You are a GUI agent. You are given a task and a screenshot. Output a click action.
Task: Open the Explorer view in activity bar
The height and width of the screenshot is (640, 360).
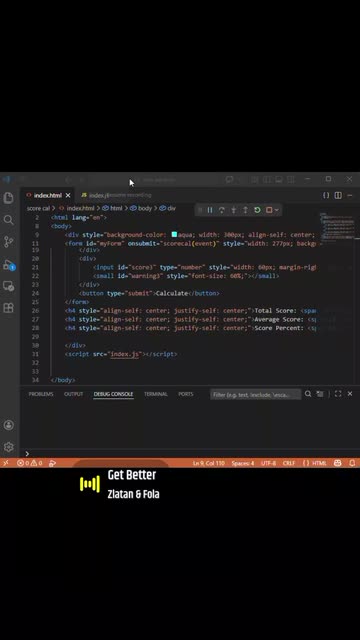click(9, 198)
